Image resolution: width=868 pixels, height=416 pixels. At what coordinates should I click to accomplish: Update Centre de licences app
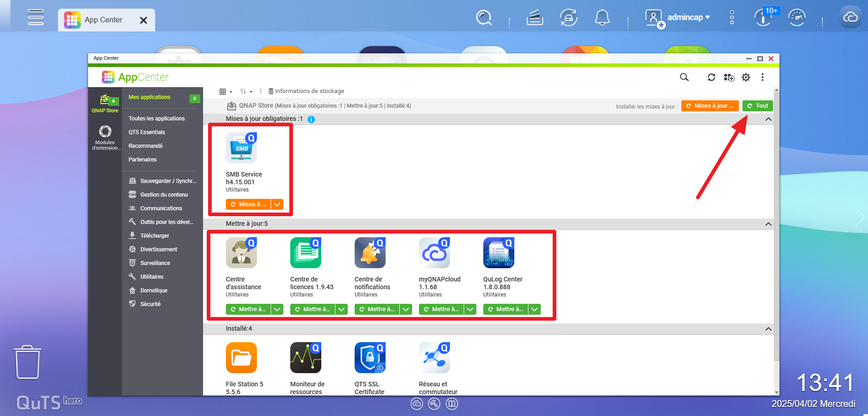tap(313, 309)
